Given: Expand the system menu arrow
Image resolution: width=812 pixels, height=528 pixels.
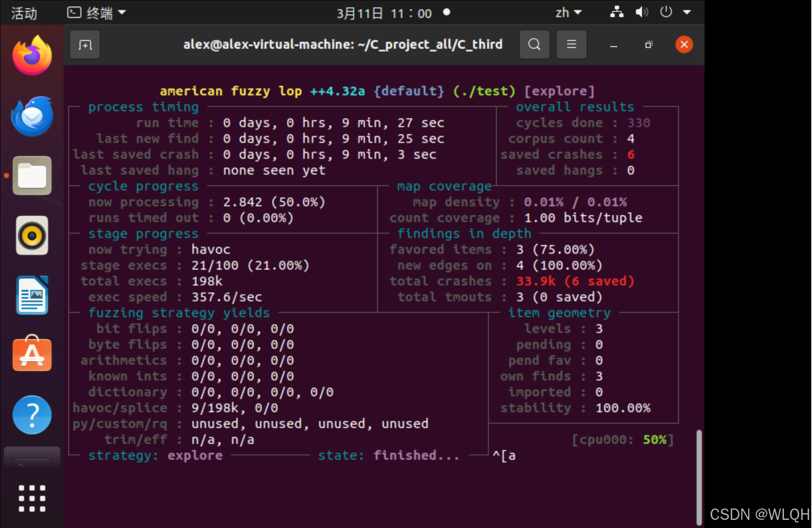Looking at the screenshot, I should [x=687, y=12].
